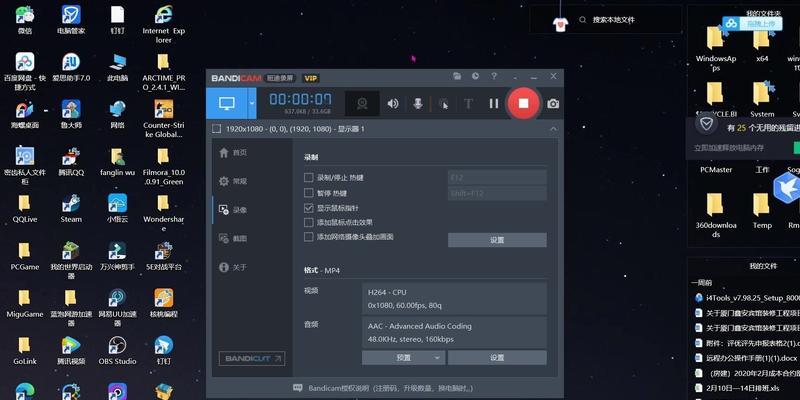Select the 360downloads folder
The width and height of the screenshot is (800, 400).
[715, 215]
